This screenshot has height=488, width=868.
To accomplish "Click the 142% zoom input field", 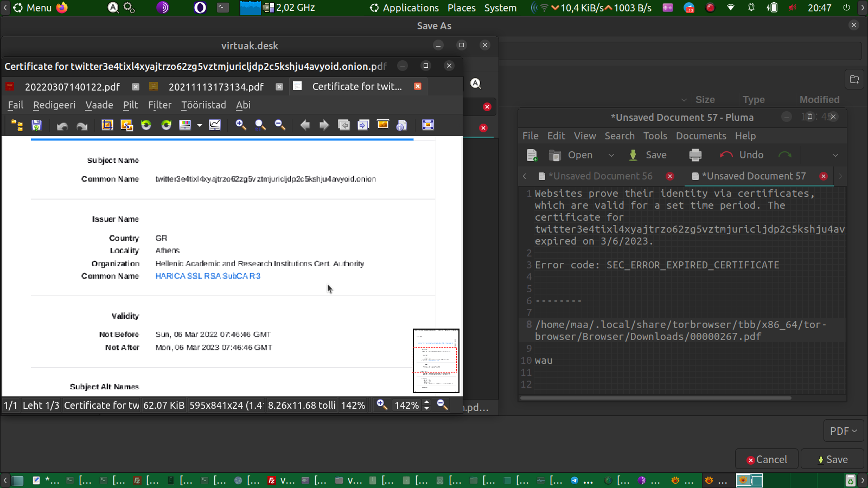I will click(407, 406).
